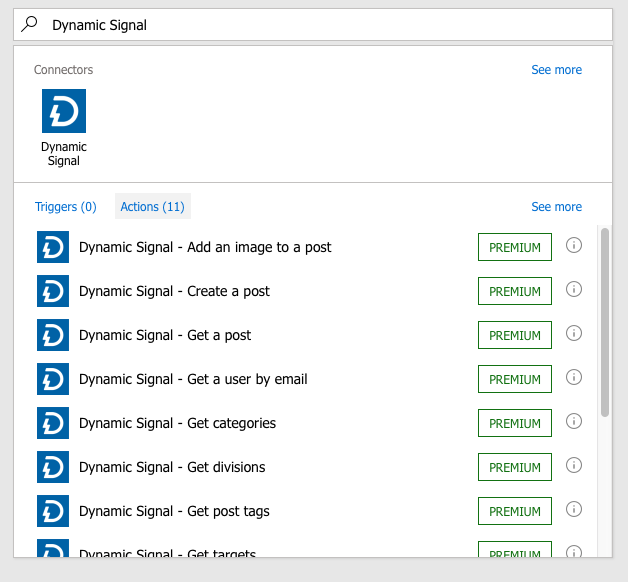The height and width of the screenshot is (582, 628).
Task: Choose Dynamic Signal - Create a post action
Action: click(x=174, y=291)
